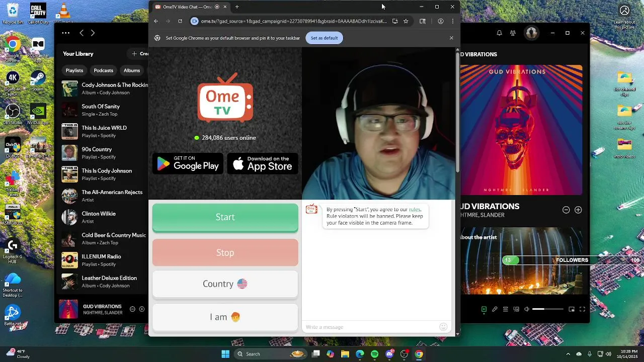644x362 pixels.
Task: Bookmark this page with the star icon
Action: click(406, 21)
